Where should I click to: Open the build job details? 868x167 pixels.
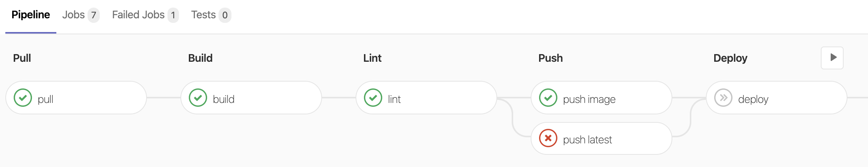tap(251, 98)
